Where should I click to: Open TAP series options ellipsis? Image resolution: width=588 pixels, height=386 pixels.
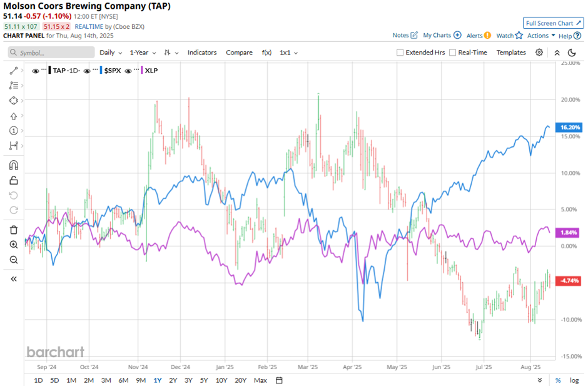point(44,70)
